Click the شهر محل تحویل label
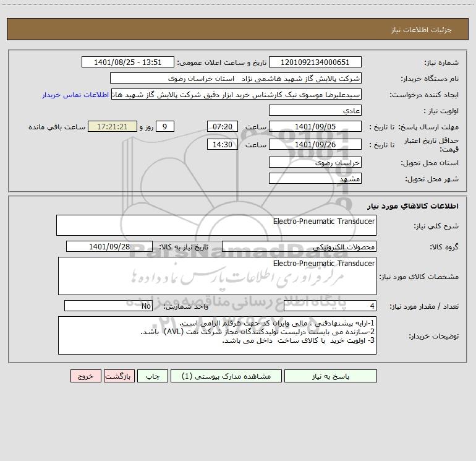 pos(431,179)
